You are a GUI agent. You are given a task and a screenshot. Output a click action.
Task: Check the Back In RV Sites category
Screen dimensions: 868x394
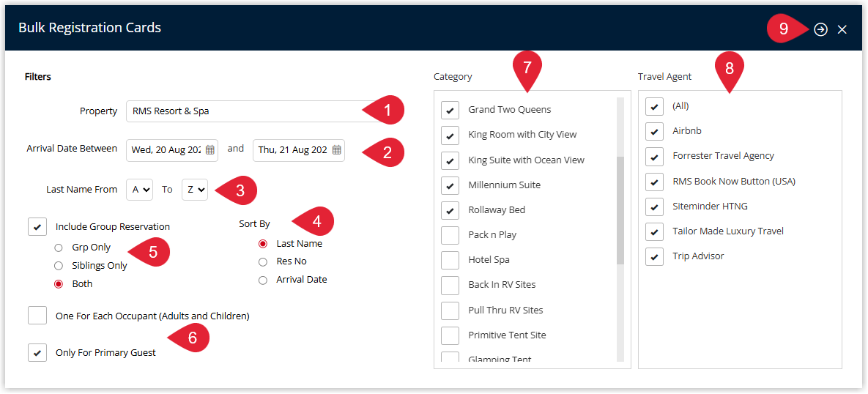pos(450,284)
